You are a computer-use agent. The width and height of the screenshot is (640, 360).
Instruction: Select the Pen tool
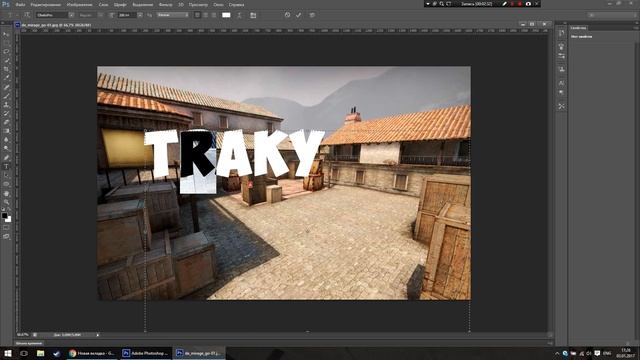click(6, 158)
